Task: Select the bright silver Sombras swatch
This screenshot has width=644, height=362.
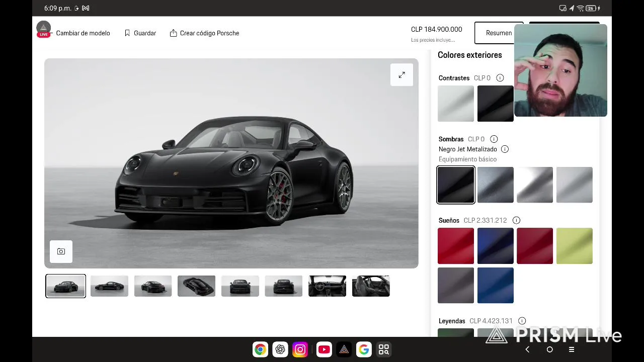Action: 535,185
